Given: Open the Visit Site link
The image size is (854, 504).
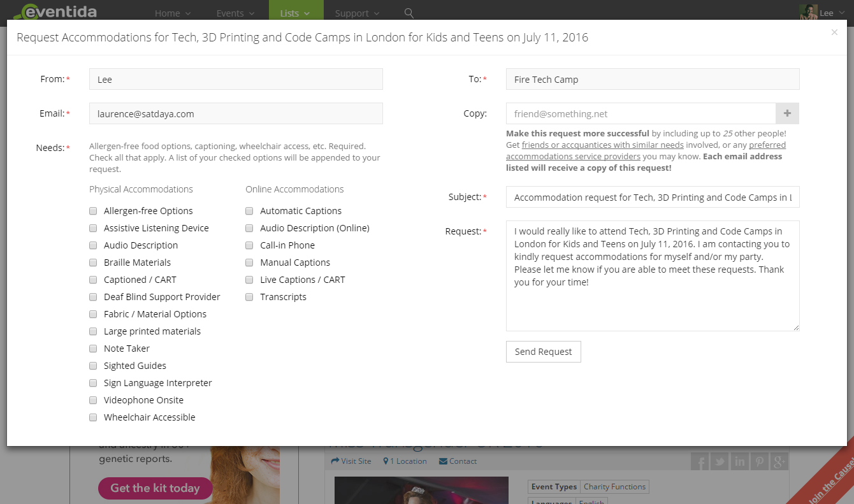Looking at the screenshot, I should pyautogui.click(x=351, y=461).
